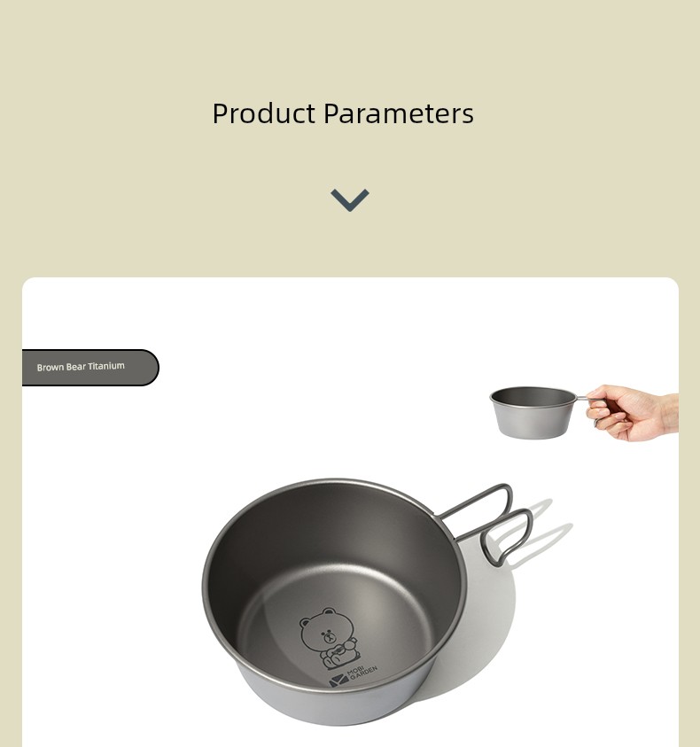The height and width of the screenshot is (747, 700).
Task: Click the MOBI GARDEN text on the bowl
Action: click(362, 673)
